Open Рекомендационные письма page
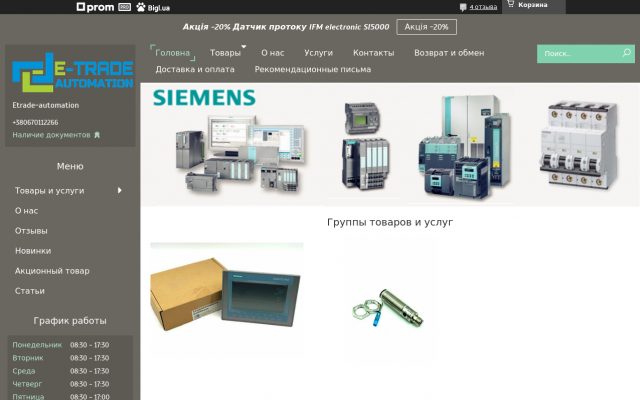Image resolution: width=640 pixels, height=400 pixels. [313, 69]
